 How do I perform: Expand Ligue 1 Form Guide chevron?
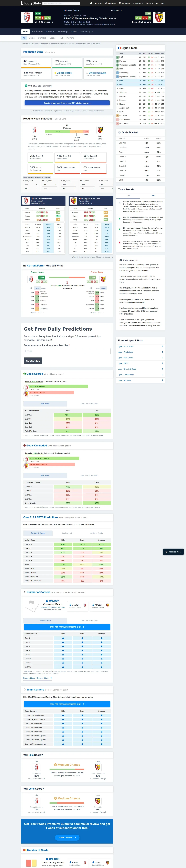[162, 346]
